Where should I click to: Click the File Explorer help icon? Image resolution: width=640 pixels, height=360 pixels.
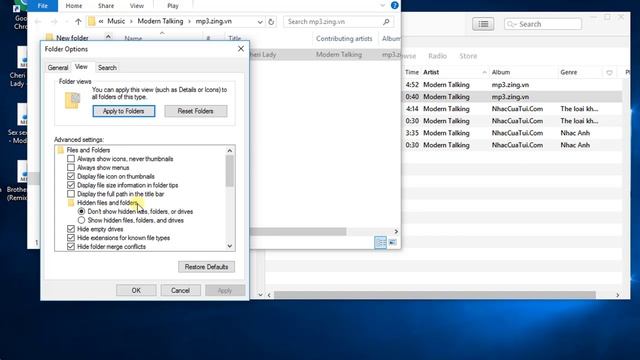[394, 5]
